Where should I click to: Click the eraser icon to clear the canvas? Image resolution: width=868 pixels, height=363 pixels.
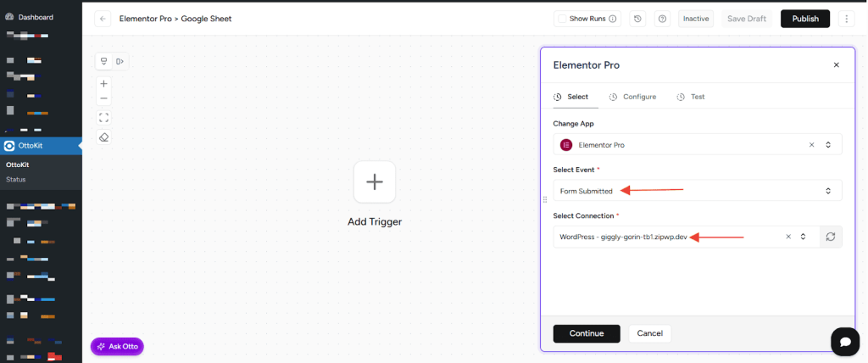tap(104, 137)
